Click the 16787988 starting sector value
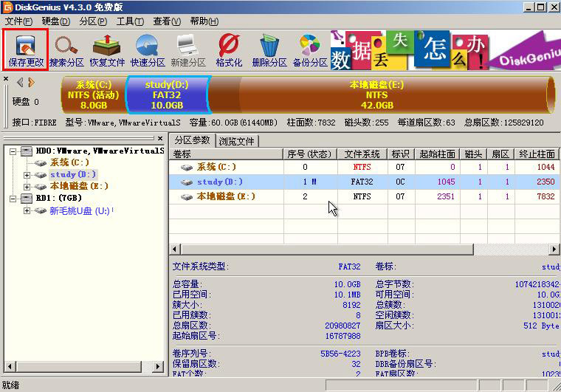 pos(343,336)
